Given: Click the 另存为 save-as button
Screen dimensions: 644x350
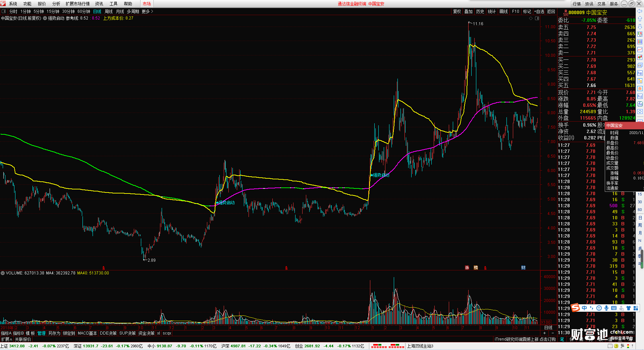Looking at the screenshot, I should tap(54, 333).
